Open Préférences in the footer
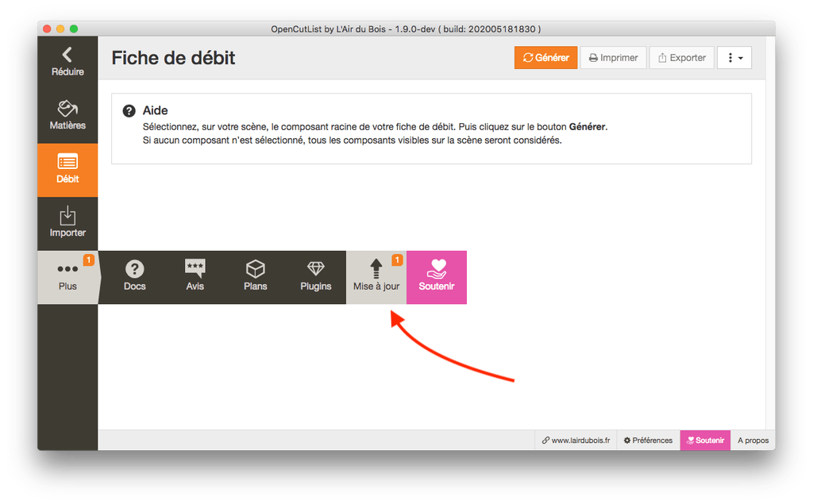The image size is (813, 504). point(648,441)
